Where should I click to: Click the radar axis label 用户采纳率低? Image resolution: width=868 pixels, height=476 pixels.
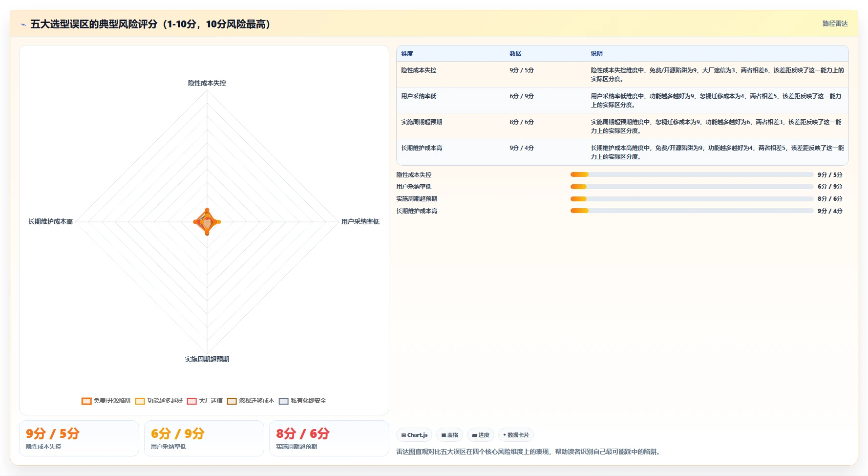[x=360, y=222]
